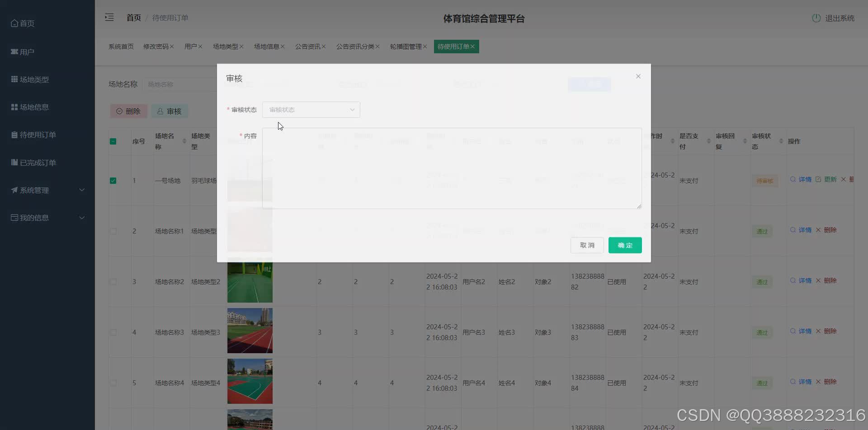Image resolution: width=868 pixels, height=430 pixels.
Task: Click 姓名3 cell text
Action: (x=507, y=332)
